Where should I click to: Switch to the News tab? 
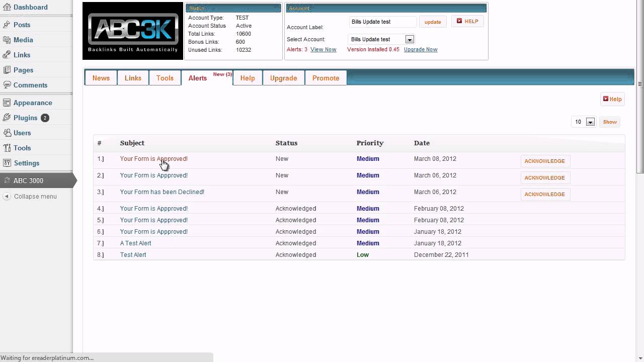[101, 78]
